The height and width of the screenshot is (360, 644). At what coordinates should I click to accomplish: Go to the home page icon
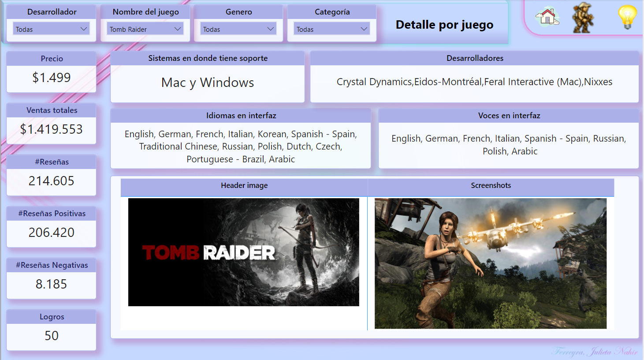point(547,17)
